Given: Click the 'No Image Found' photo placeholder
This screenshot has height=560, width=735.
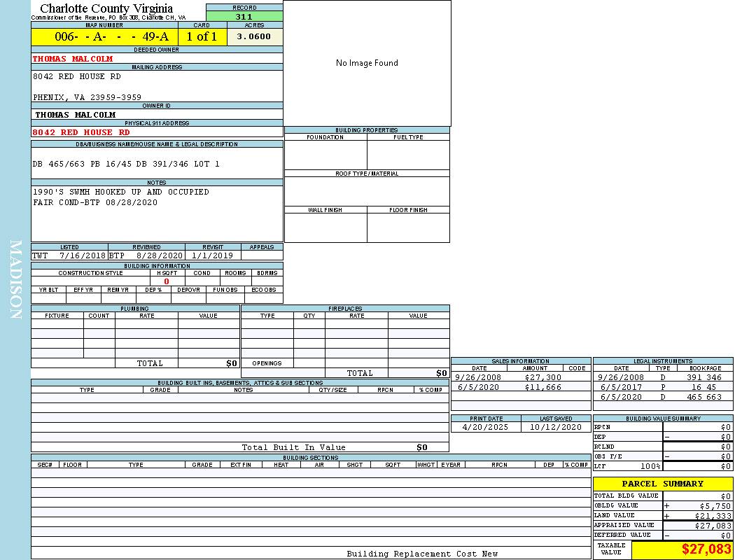Looking at the screenshot, I should pos(367,63).
